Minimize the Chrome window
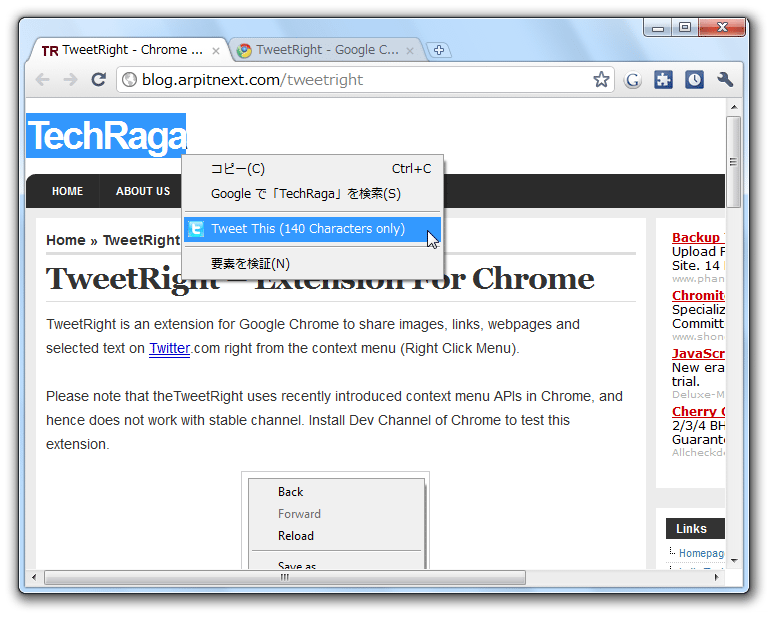Image resolution: width=772 pixels, height=617 pixels. click(658, 28)
